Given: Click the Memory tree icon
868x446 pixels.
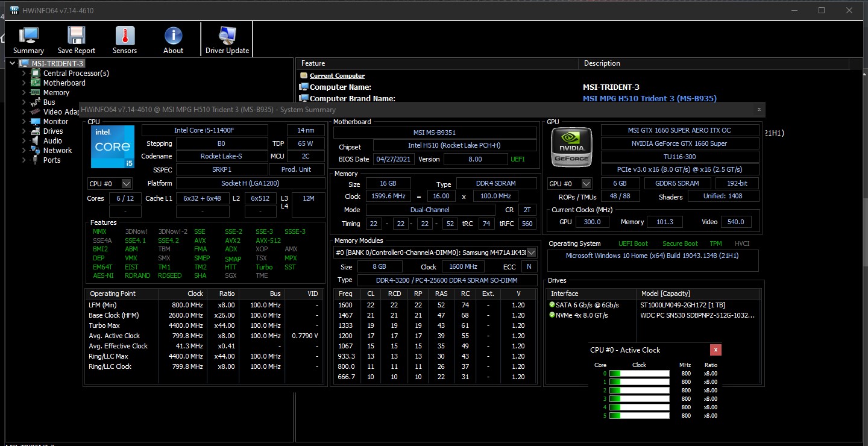Looking at the screenshot, I should click(36, 92).
